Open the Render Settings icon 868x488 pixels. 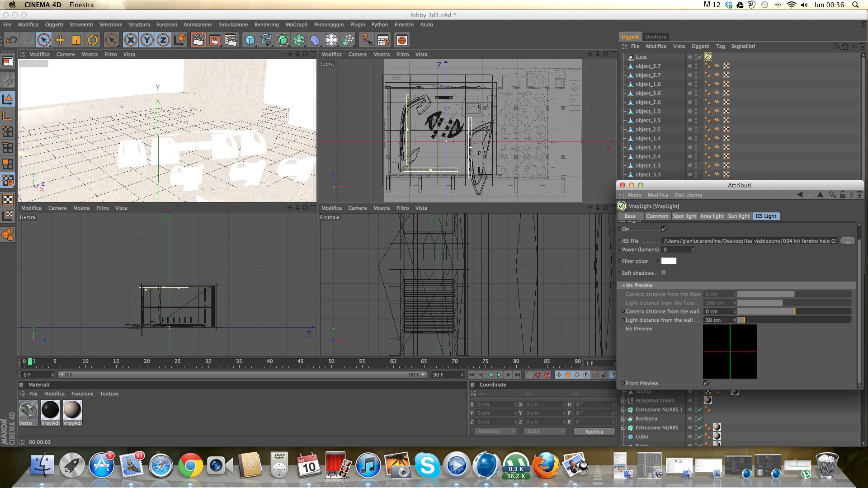coord(231,40)
